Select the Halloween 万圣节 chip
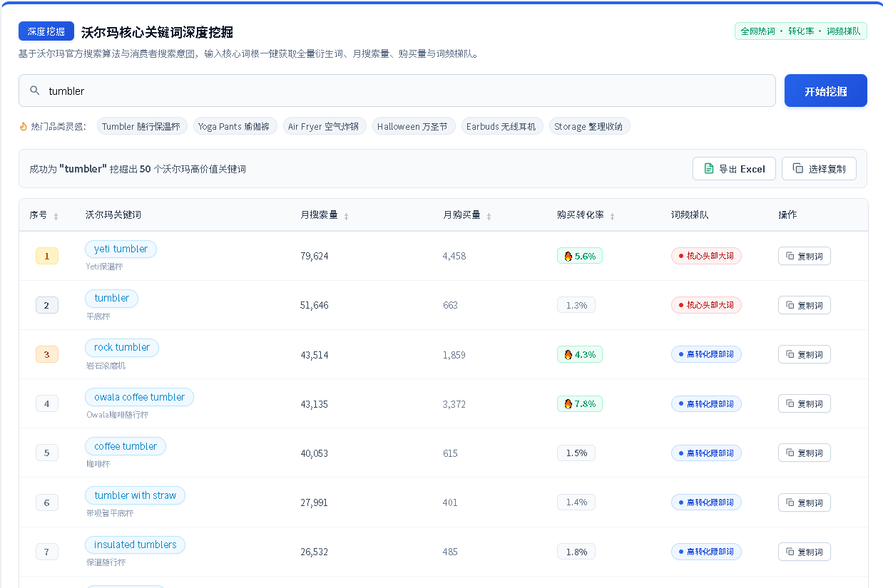 pos(413,126)
